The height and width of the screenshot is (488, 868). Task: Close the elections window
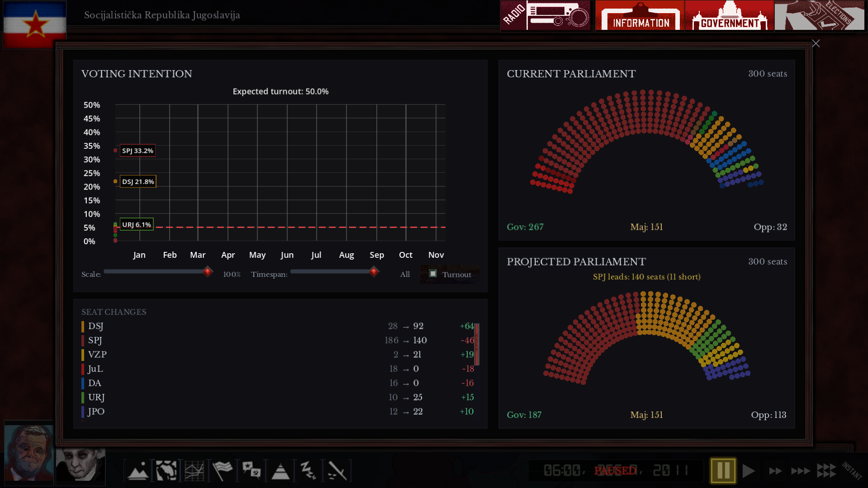tap(816, 43)
